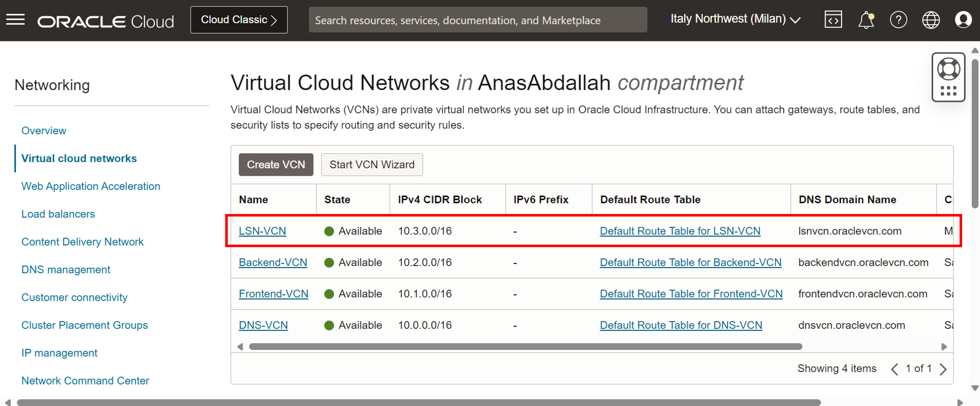Screen dimensions: 980x406
Task: Open the user profile avatar icon
Action: point(963,20)
